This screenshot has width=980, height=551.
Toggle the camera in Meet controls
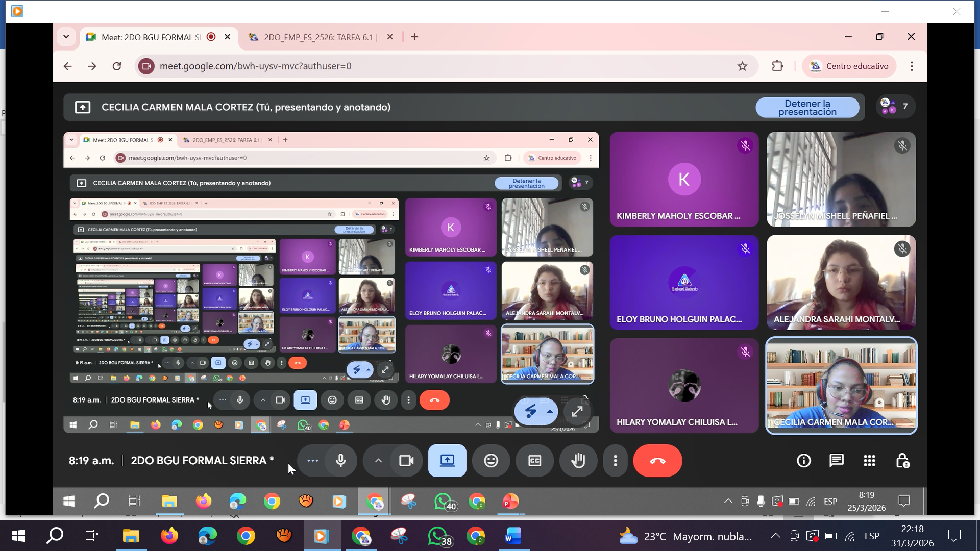(406, 461)
